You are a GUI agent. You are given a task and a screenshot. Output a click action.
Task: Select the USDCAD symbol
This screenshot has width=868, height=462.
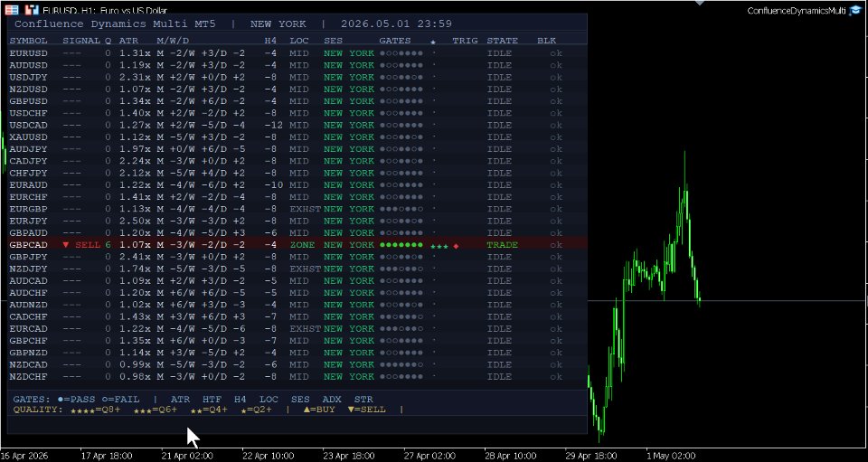(29, 125)
